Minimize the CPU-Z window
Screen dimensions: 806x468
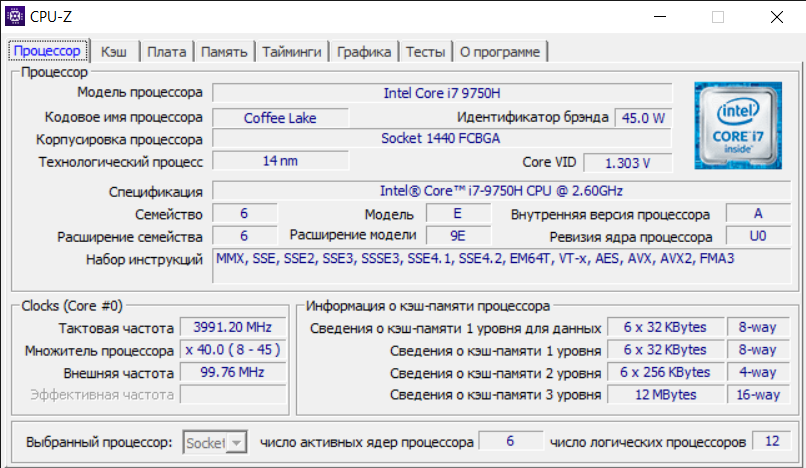pyautogui.click(x=660, y=16)
